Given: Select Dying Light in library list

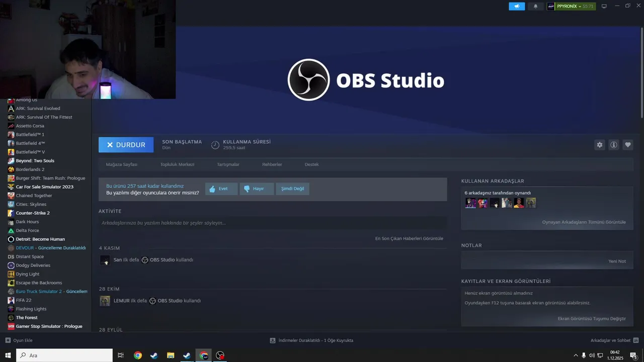Looking at the screenshot, I should (28, 275).
